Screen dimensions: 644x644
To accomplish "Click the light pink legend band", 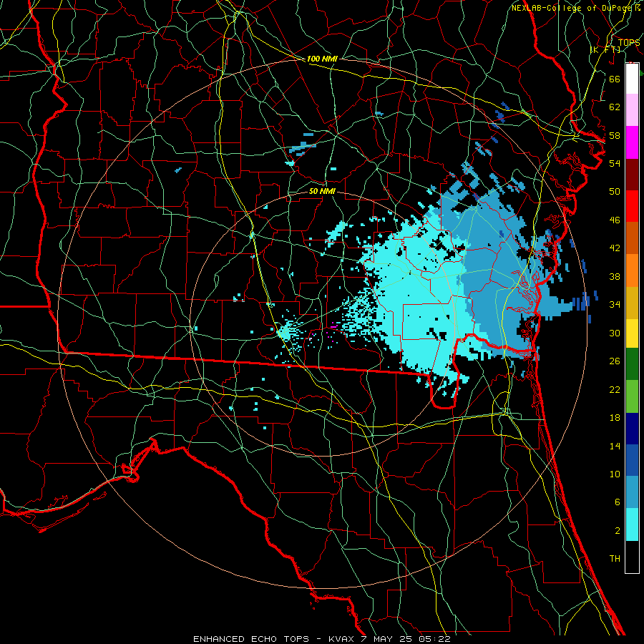I will pos(632,110).
